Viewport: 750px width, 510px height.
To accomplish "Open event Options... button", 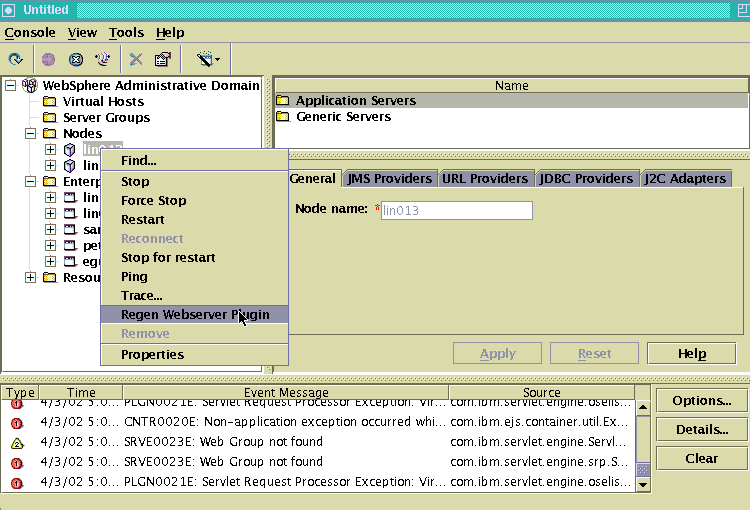I will coord(702,400).
